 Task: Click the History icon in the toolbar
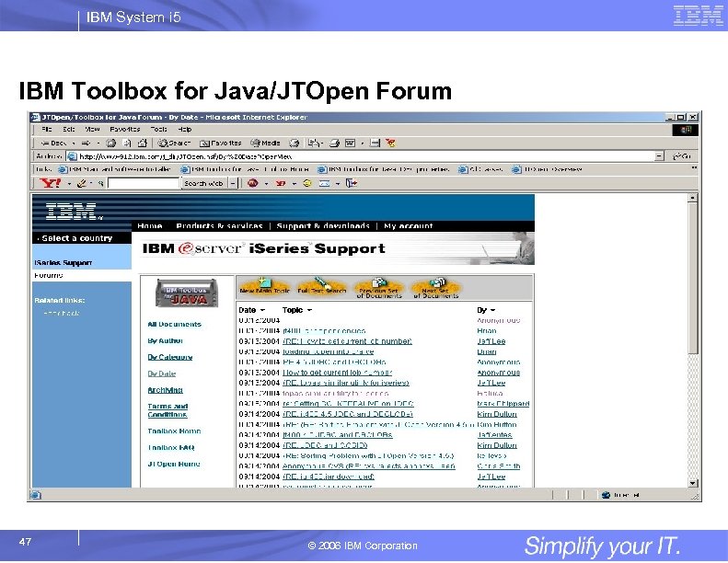(x=294, y=143)
